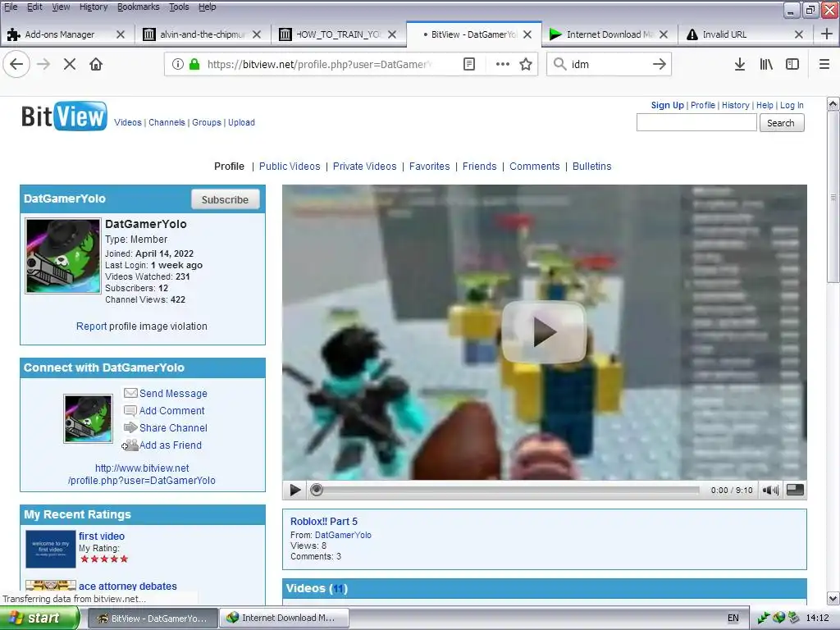
Task: Click the Add Comment speech bubble icon
Action: click(x=130, y=411)
